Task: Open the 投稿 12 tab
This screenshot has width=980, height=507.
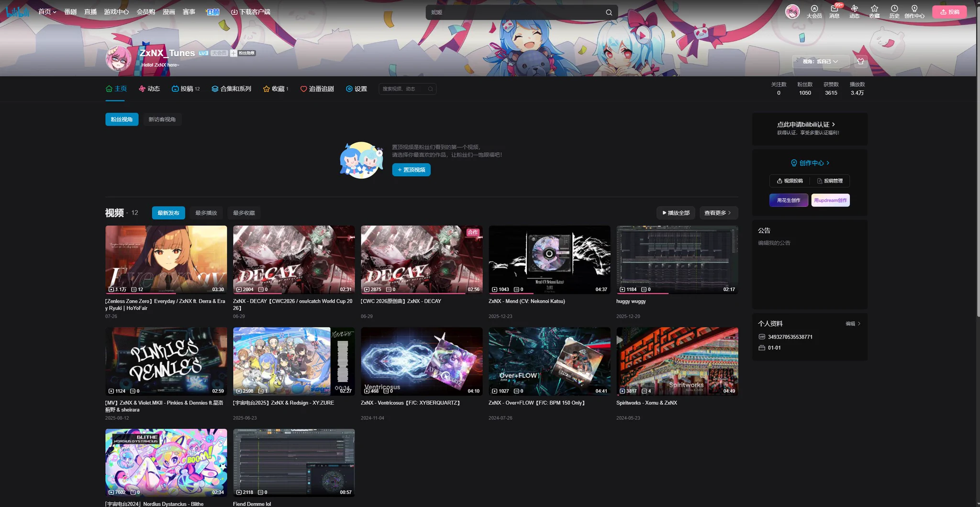Action: 186,89
